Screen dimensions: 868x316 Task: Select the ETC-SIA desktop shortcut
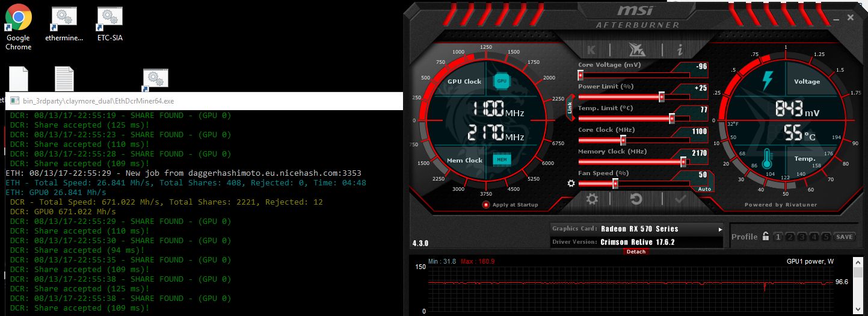tap(109, 24)
